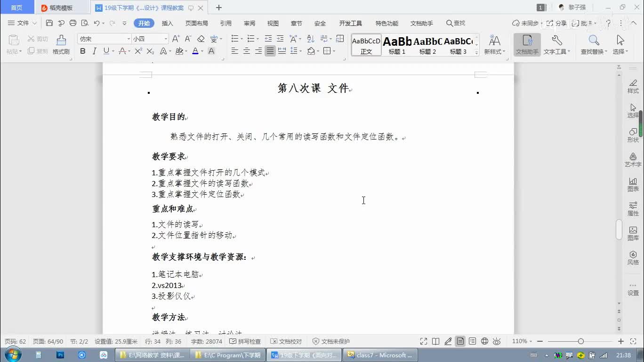The height and width of the screenshot is (362, 644).
Task: Toggle 拼写检查 in the status bar
Action: coord(245,341)
